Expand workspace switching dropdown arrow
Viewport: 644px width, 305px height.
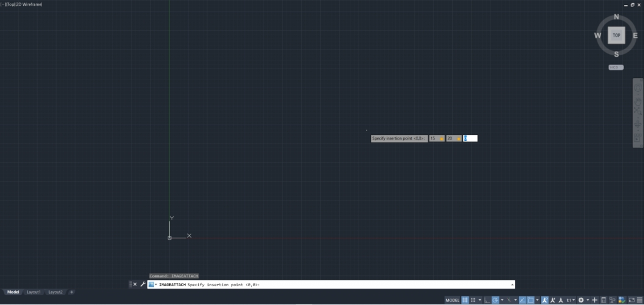[588, 300]
